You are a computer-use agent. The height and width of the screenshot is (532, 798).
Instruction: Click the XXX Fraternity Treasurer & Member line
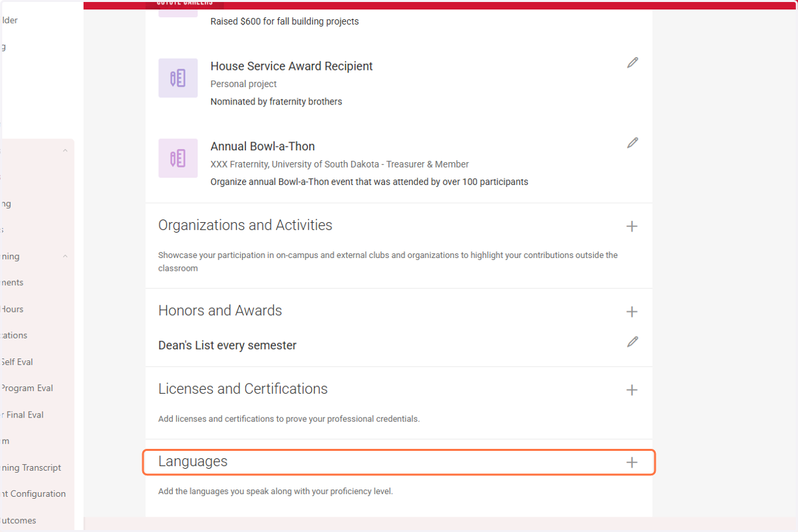(340, 164)
